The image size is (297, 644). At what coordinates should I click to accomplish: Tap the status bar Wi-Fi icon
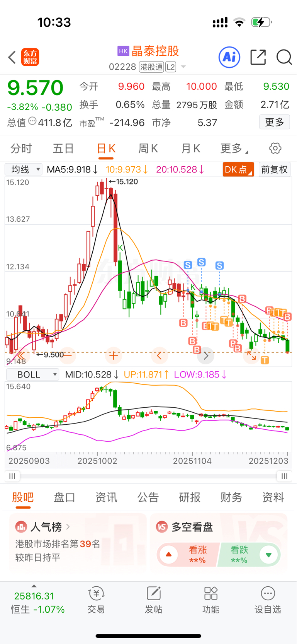point(239,22)
